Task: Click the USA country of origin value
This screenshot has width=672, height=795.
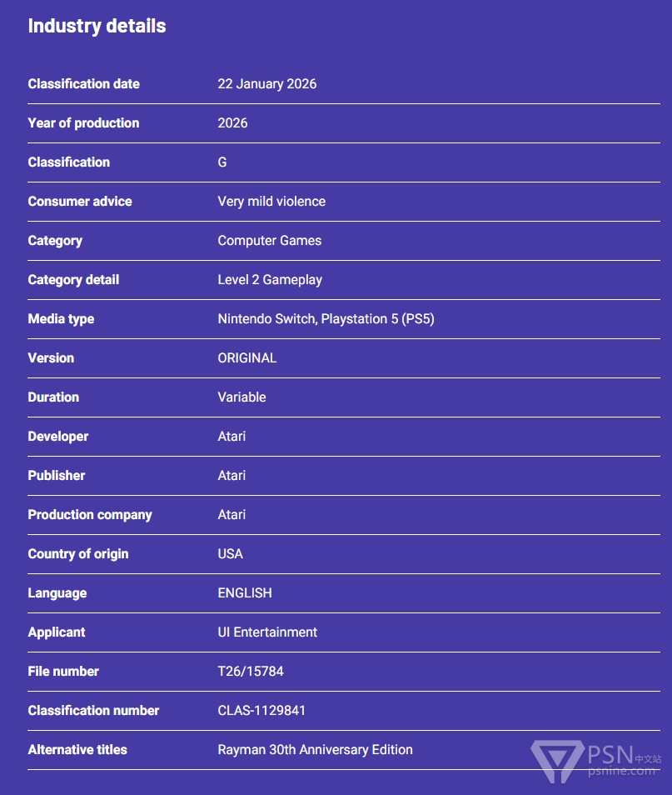Action: click(x=231, y=554)
